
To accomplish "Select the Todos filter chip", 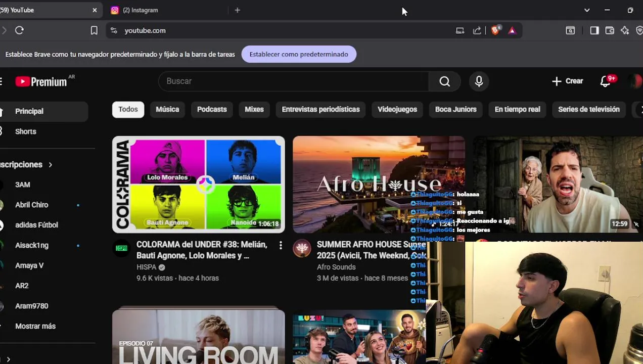I will [x=128, y=109].
